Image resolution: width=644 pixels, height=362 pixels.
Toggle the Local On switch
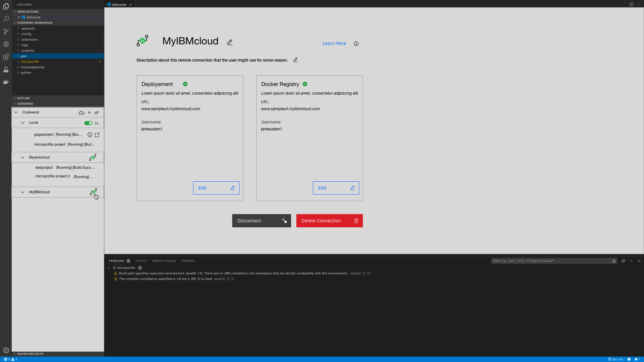(88, 123)
